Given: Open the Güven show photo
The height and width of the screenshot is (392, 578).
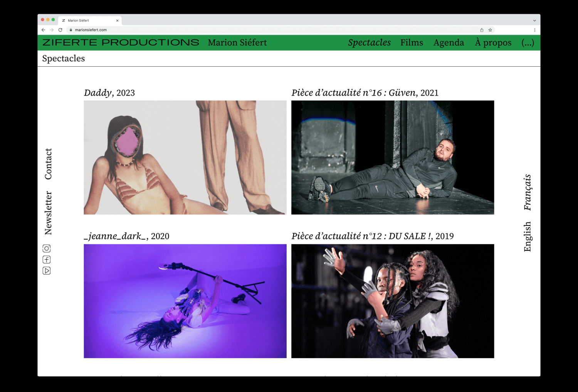Looking at the screenshot, I should tap(393, 158).
